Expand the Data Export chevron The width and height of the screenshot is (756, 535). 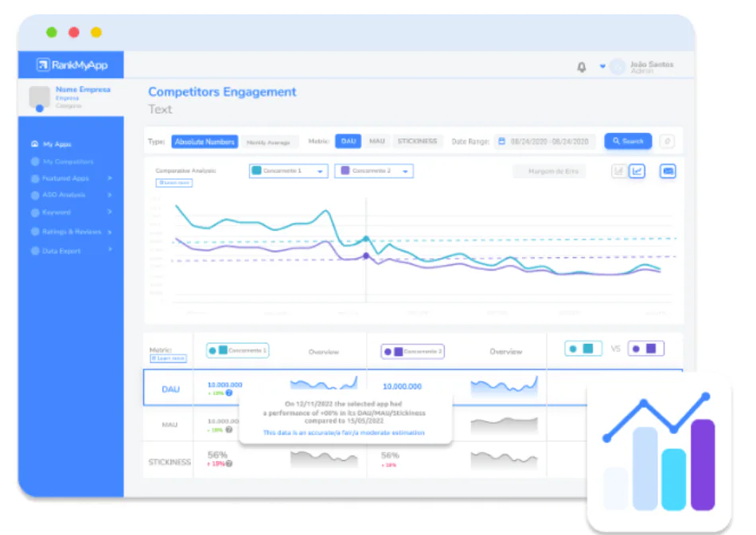pos(110,249)
